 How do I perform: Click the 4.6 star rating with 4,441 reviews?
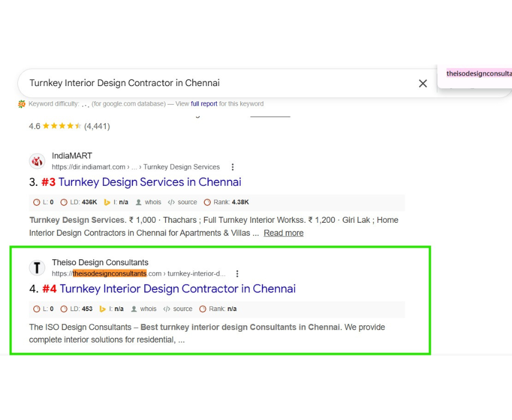coord(69,126)
